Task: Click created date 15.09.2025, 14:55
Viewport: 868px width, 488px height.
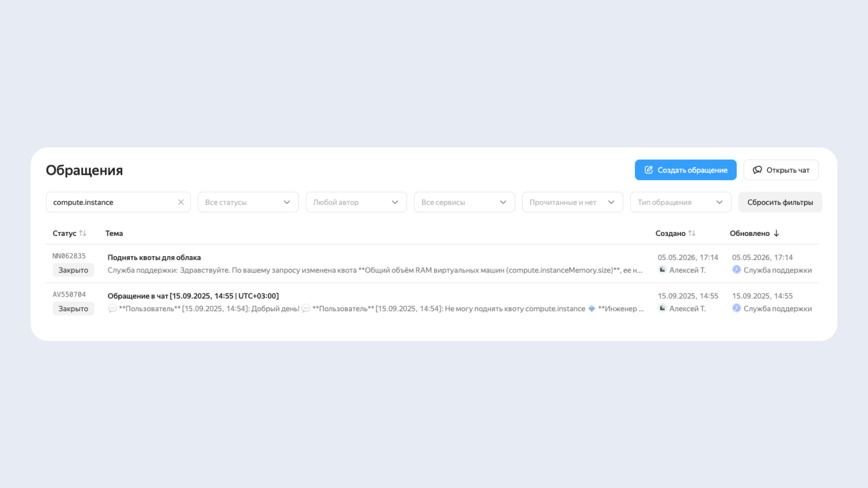Action: tap(688, 296)
